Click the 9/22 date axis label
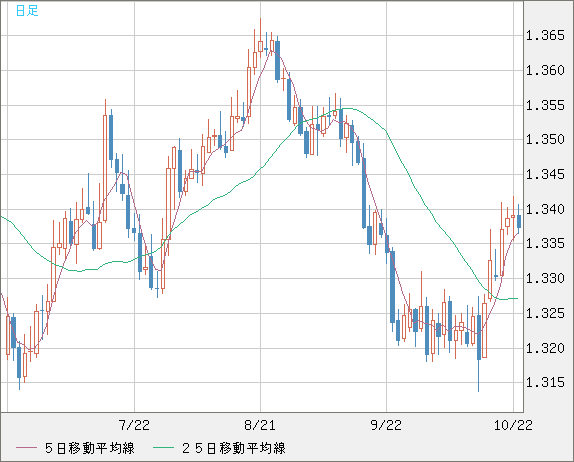The height and width of the screenshot is (462, 574). point(386,425)
